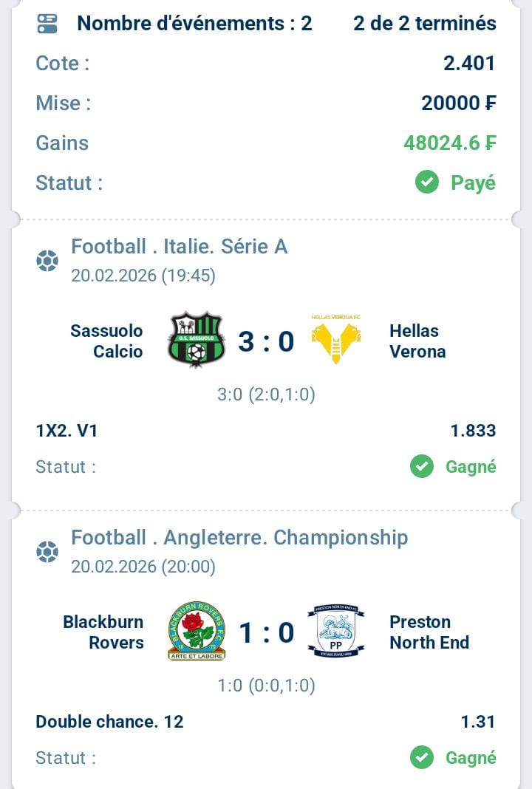This screenshot has height=789, width=532.
Task: Click the 1X2. V1 bet selection
Action: tap(66, 430)
